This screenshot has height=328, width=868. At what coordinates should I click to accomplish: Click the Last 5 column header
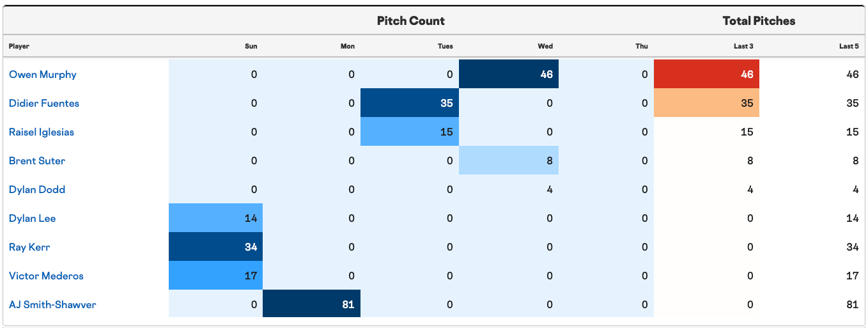[x=849, y=46]
